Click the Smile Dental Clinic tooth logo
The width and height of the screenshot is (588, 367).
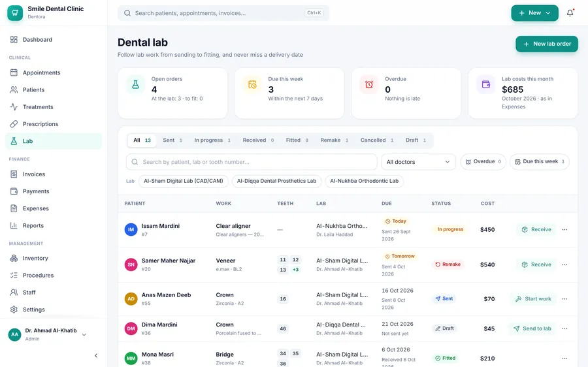(15, 13)
